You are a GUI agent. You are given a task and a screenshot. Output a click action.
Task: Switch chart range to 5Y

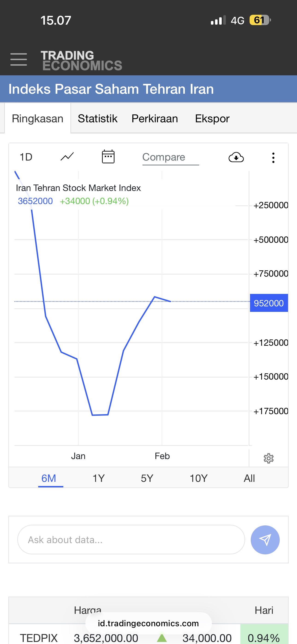click(147, 478)
